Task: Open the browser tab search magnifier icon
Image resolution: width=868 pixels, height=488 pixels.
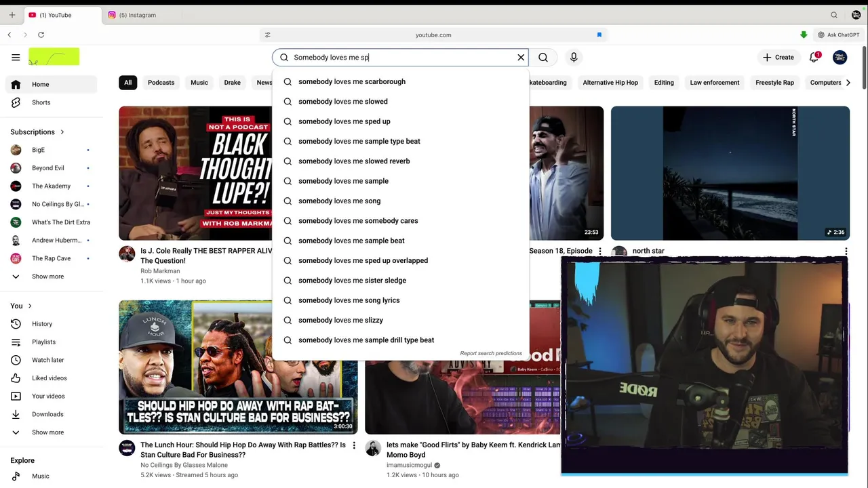Action: 834,15
